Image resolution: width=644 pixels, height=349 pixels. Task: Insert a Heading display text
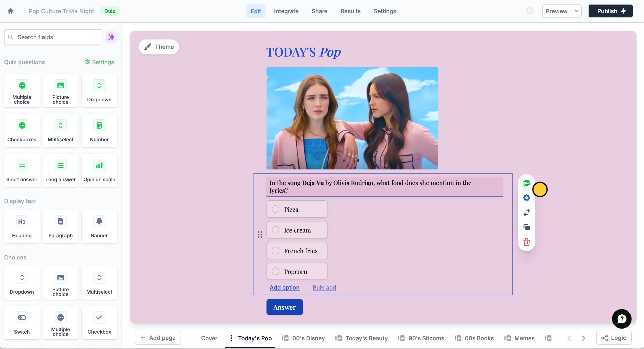pos(22,227)
